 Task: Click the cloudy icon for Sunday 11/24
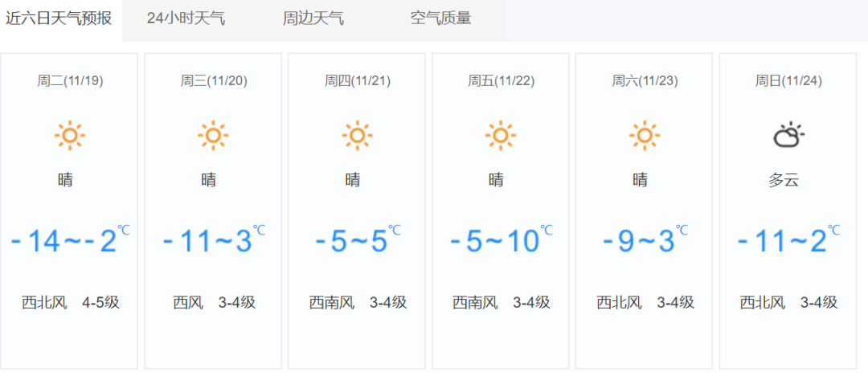coord(788,135)
